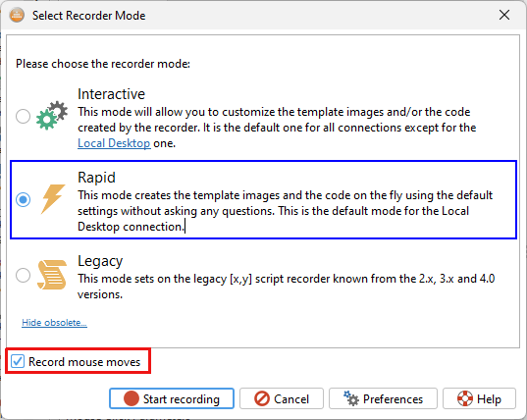Select the Rapid mode radio button
The width and height of the screenshot is (527, 420).
pyautogui.click(x=23, y=199)
